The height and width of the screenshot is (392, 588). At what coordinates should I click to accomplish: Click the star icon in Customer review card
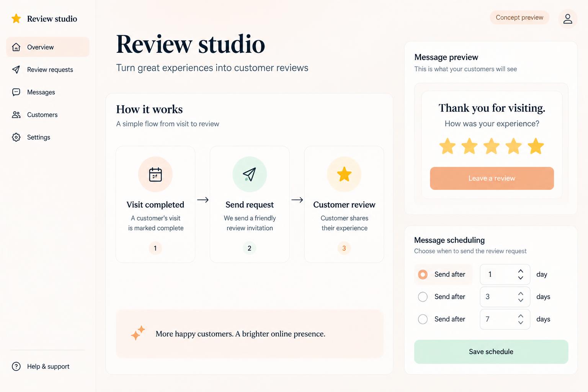[x=344, y=174]
